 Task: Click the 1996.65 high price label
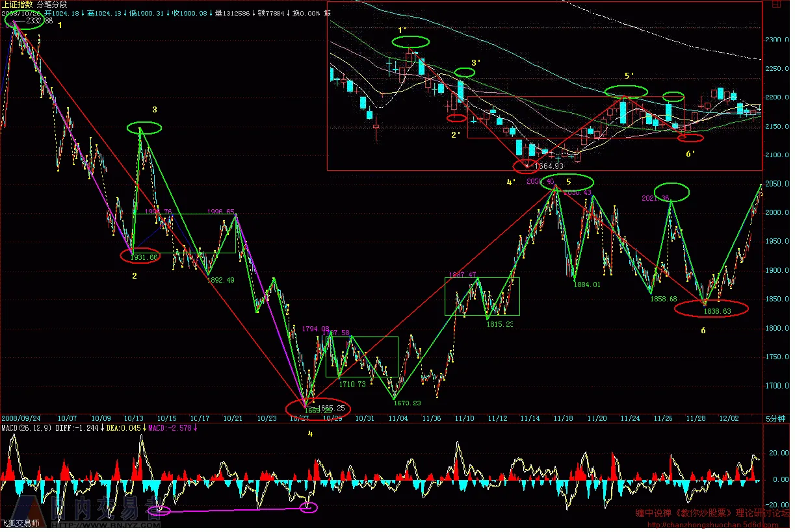(220, 211)
